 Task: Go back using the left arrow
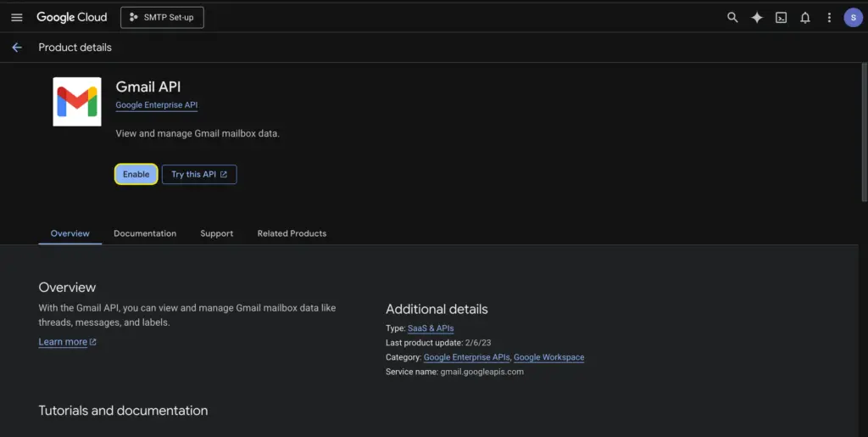(17, 48)
